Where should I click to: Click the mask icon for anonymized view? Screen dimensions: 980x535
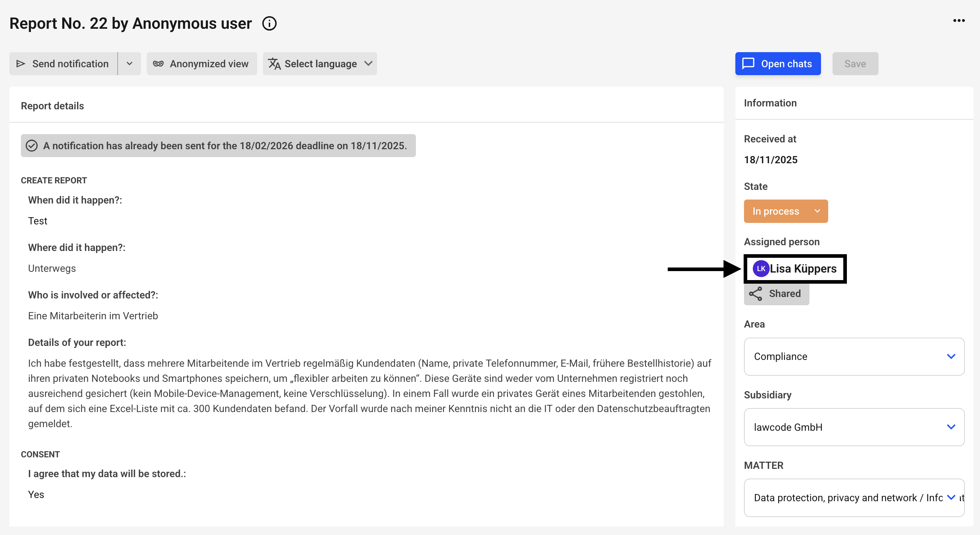tap(158, 64)
